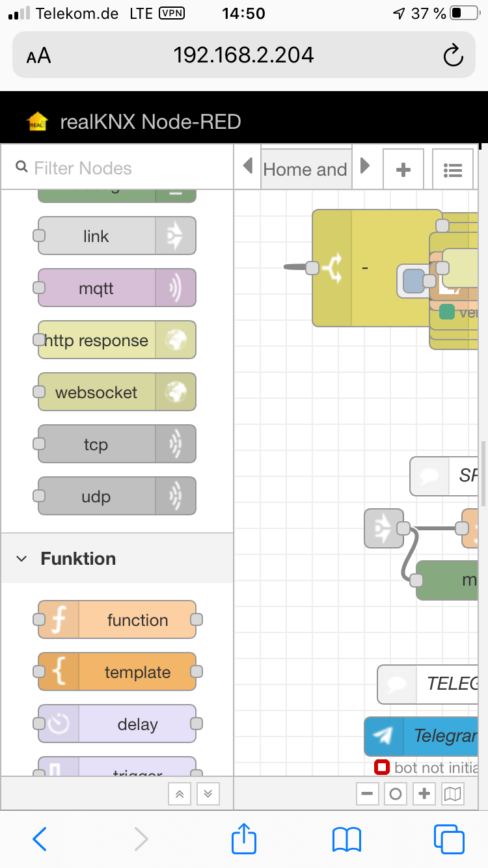The width and height of the screenshot is (488, 868).
Task: Click the switch node input port
Action: pos(312,267)
